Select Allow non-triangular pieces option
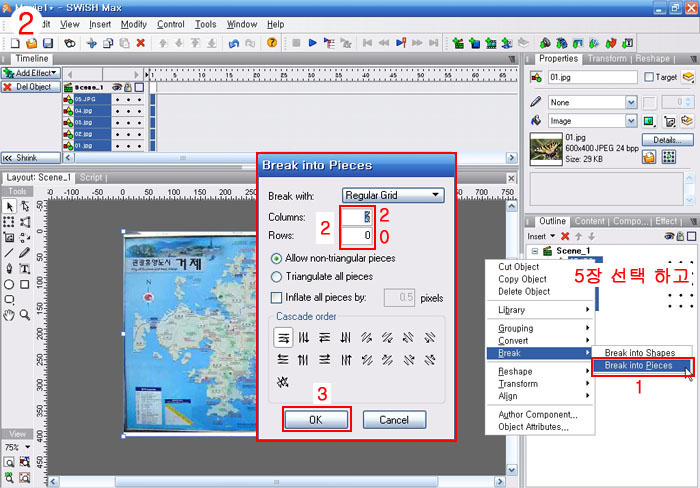 pos(276,259)
